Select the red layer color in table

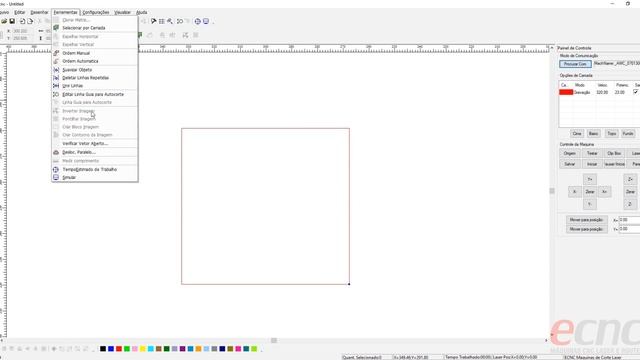(566, 92)
